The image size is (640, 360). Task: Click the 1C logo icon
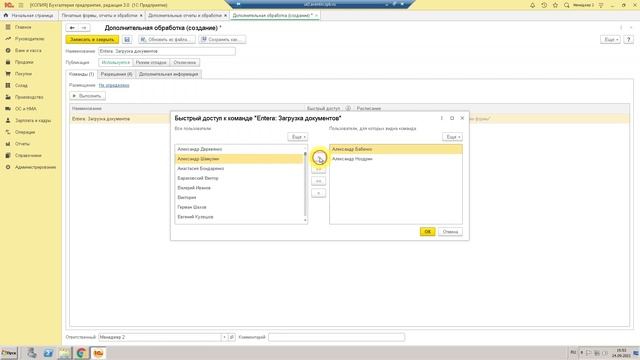tap(9, 5)
